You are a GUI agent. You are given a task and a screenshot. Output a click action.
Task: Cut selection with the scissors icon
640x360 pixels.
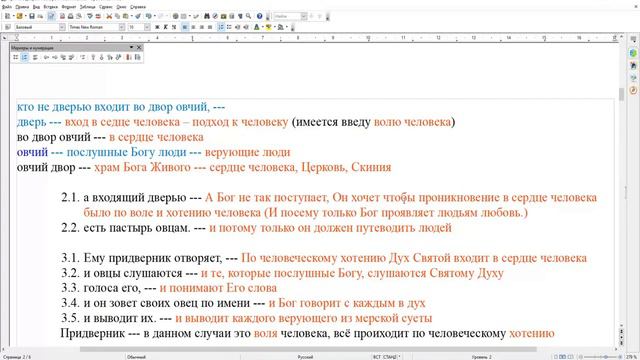(109, 16)
